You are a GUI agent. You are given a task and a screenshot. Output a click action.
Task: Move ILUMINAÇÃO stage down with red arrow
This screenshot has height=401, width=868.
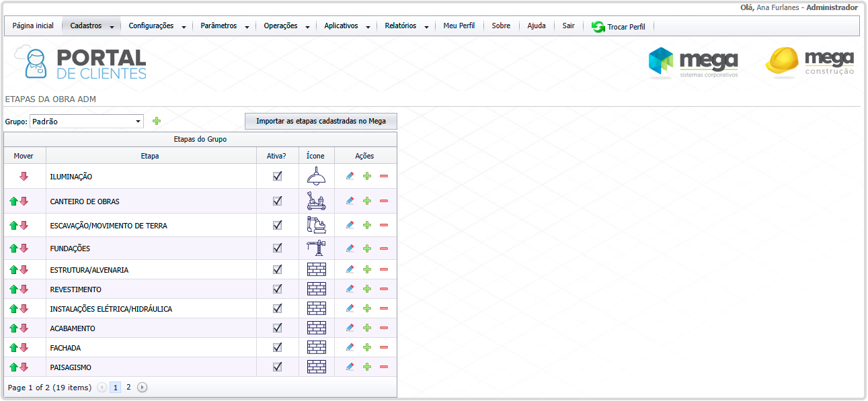[24, 177]
